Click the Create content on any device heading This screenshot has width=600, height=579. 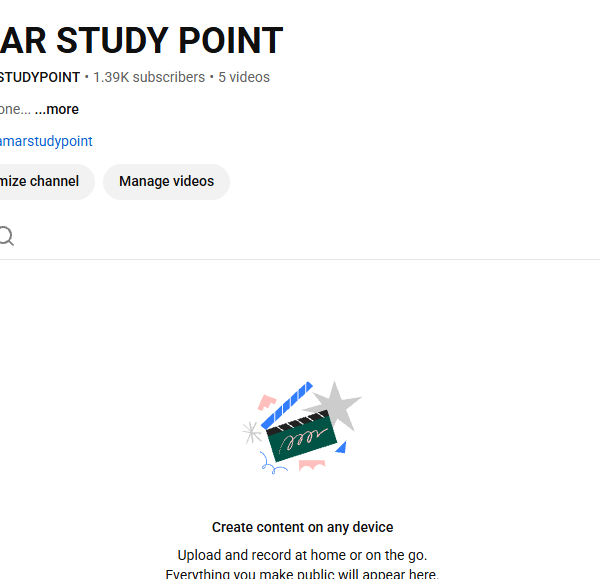click(302, 527)
